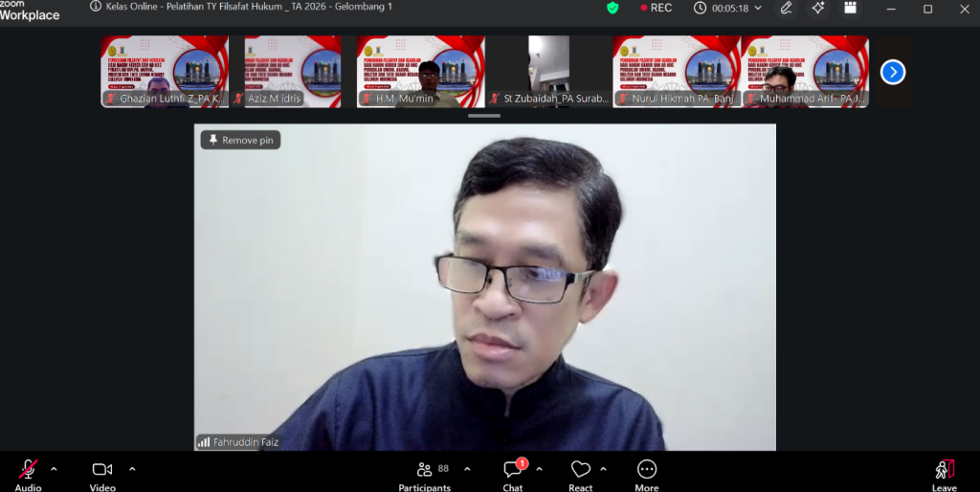
Task: Expand audio options caret next to Audio
Action: 54,469
